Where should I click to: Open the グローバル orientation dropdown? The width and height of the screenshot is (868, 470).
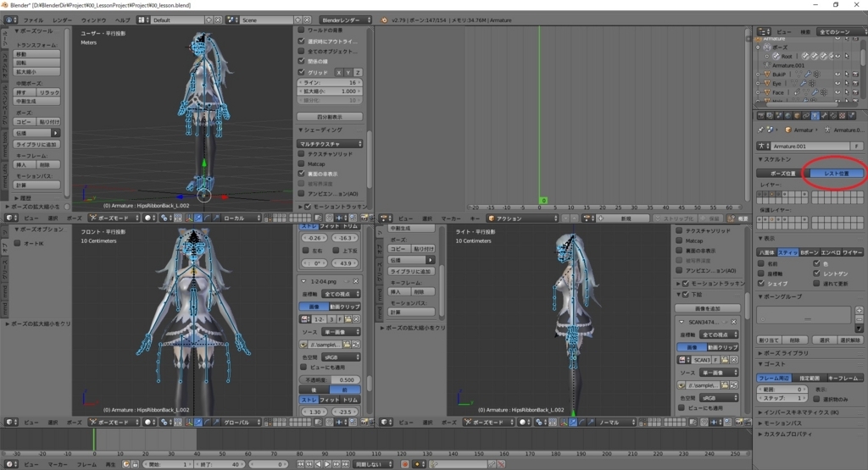242,422
